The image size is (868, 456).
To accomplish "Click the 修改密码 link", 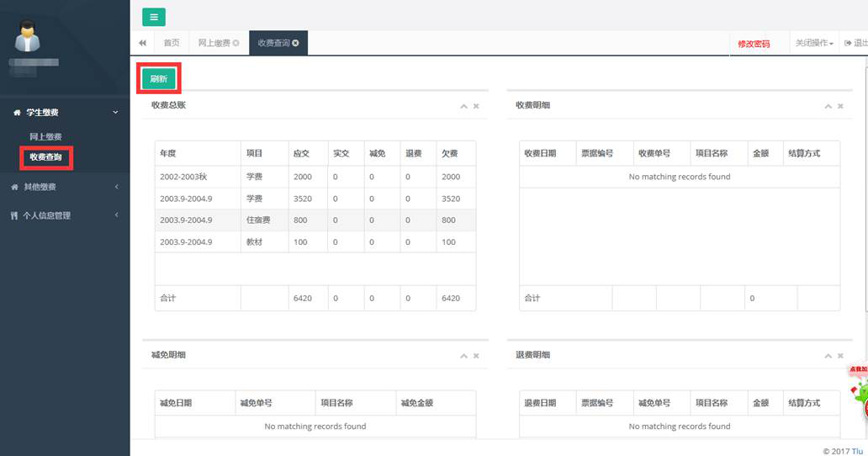I will [754, 44].
